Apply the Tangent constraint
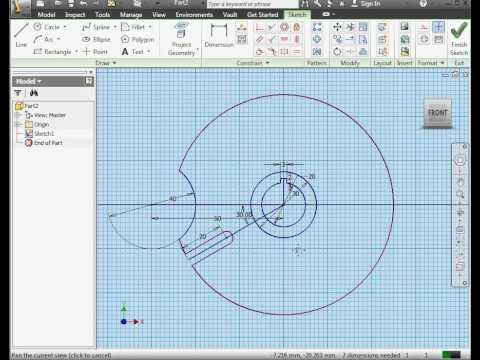 click(x=259, y=52)
